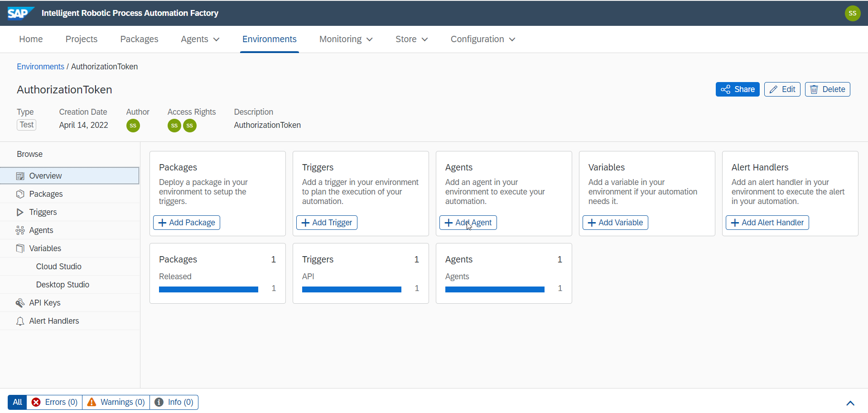
Task: Click the April 14, 2022 creation date
Action: pyautogui.click(x=83, y=125)
